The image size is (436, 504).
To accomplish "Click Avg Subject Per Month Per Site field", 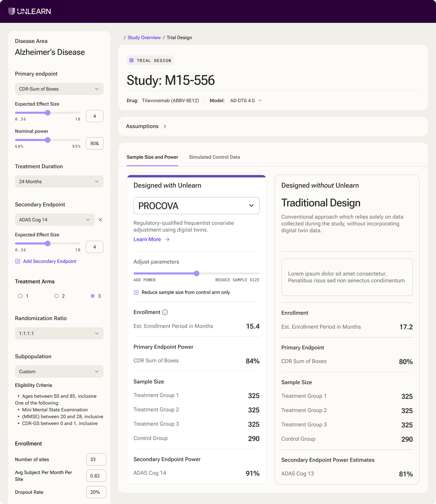I will point(96,476).
